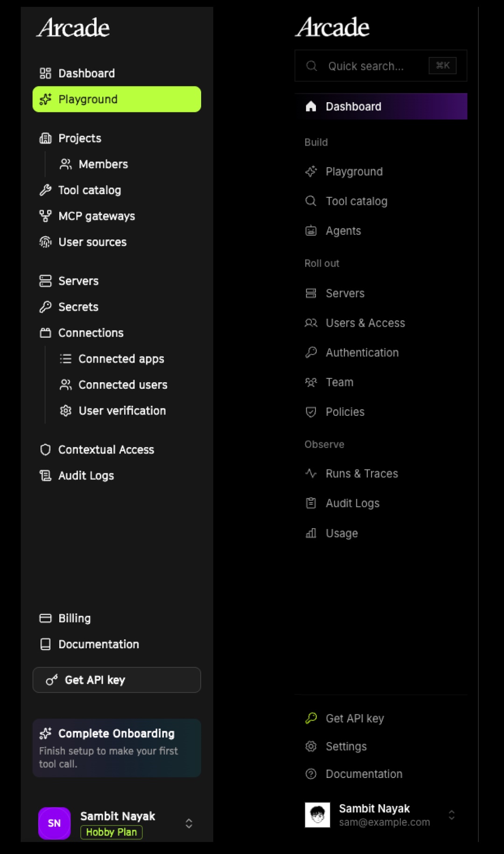Click the group icon beside Team
The width and height of the screenshot is (504, 854).
pos(311,382)
